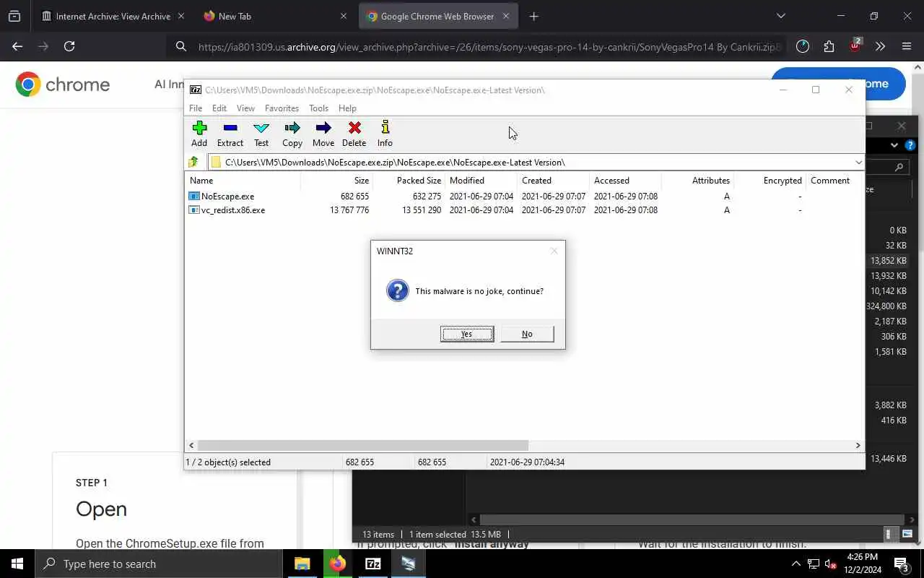Sort by the Encrypted column header
The height and width of the screenshot is (578, 924).
click(x=770, y=181)
